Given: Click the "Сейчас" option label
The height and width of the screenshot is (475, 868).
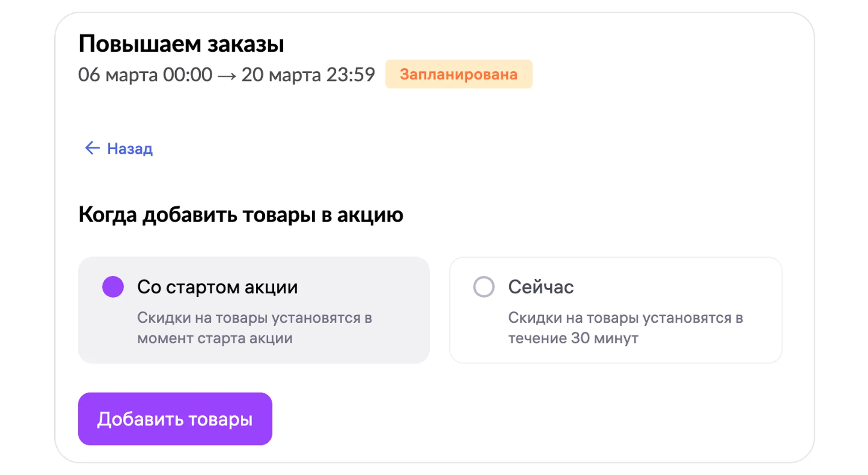Looking at the screenshot, I should [x=540, y=287].
